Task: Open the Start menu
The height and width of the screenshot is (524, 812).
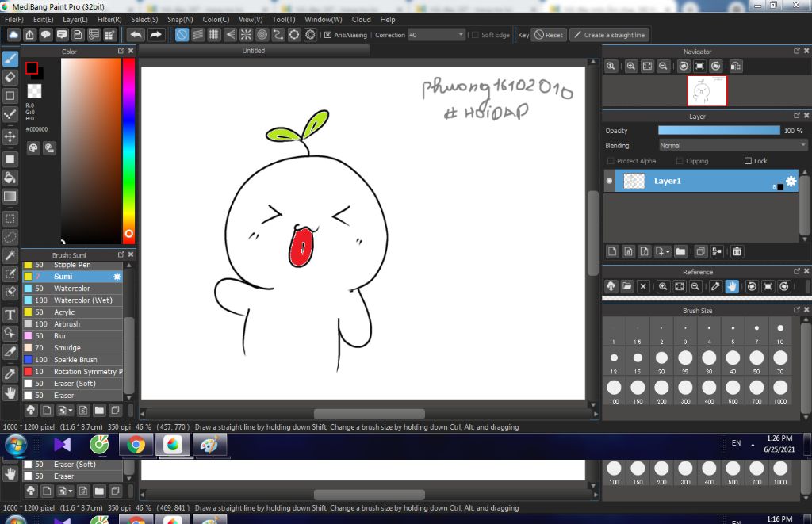Action: point(16,445)
